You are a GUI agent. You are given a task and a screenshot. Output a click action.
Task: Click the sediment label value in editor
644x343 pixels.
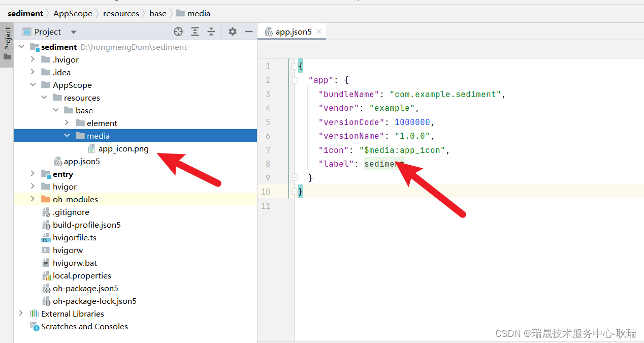pyautogui.click(x=381, y=164)
